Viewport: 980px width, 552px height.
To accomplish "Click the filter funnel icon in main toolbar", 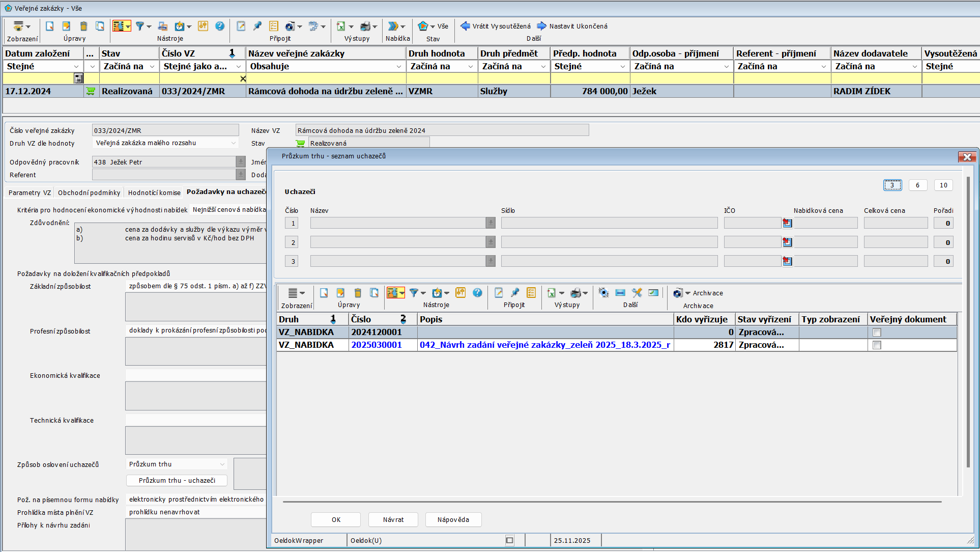I will [x=139, y=26].
